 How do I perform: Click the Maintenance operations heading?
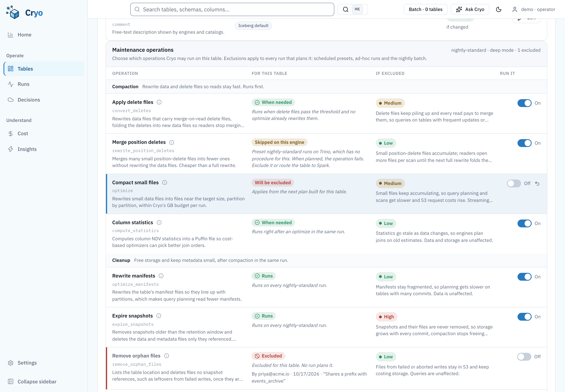tap(143, 50)
